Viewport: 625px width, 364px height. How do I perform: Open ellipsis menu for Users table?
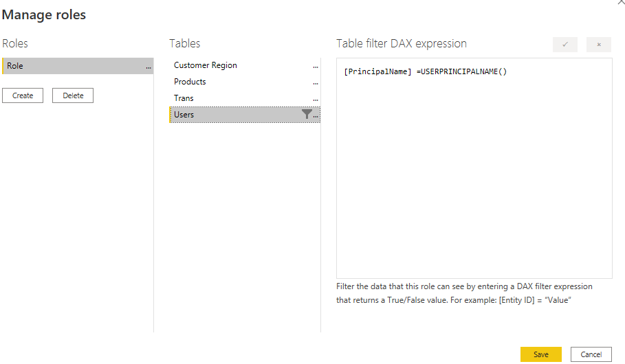316,116
